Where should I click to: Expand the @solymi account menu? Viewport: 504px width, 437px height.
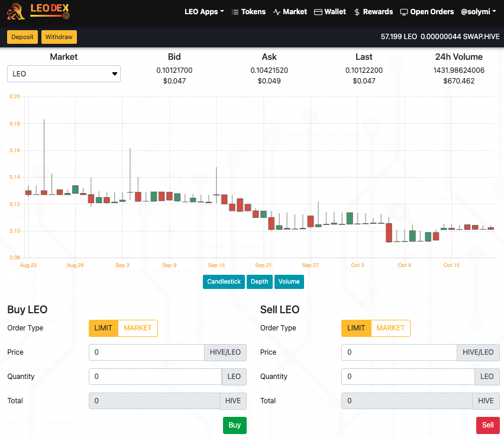coord(479,12)
